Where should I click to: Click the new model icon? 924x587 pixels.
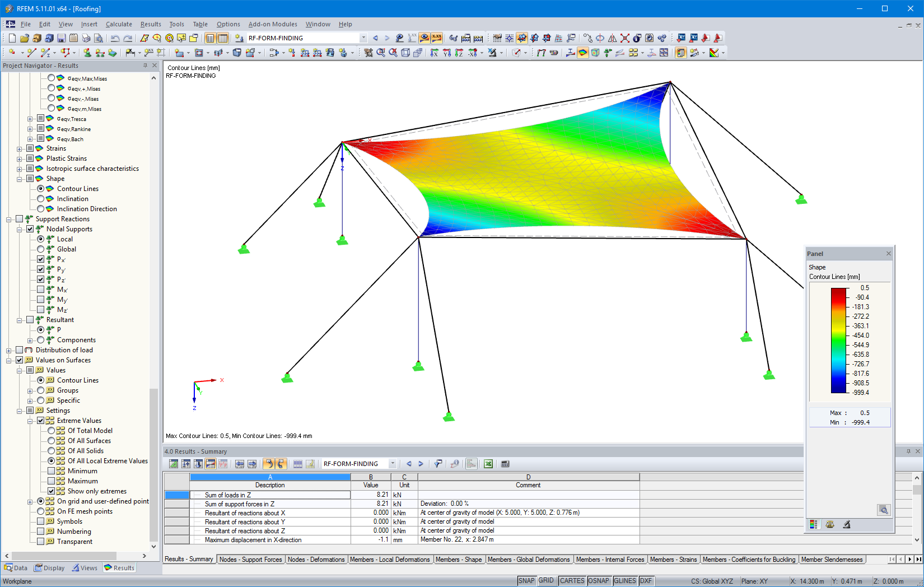point(11,38)
